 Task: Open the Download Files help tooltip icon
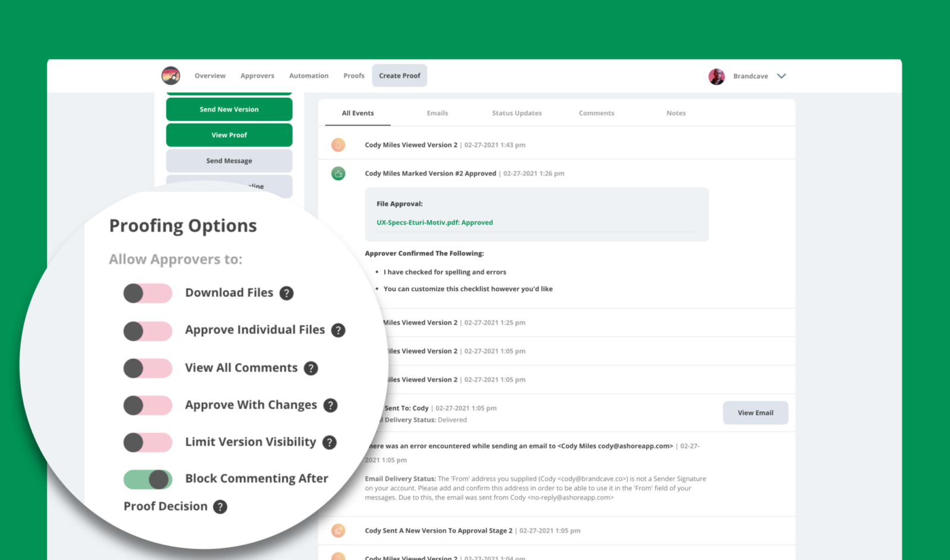286,292
